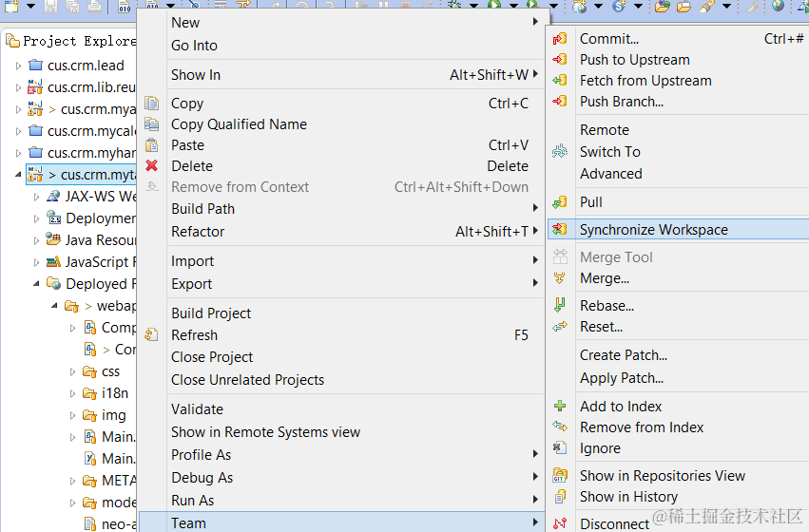
Task: Expand the JAX-WS Web Services node
Action: [36, 197]
